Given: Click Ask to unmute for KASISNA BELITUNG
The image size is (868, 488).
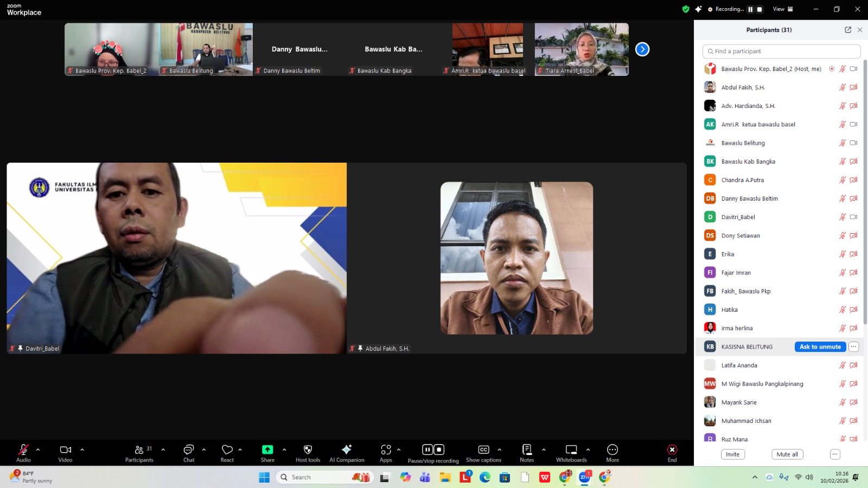Looking at the screenshot, I should click(820, 347).
